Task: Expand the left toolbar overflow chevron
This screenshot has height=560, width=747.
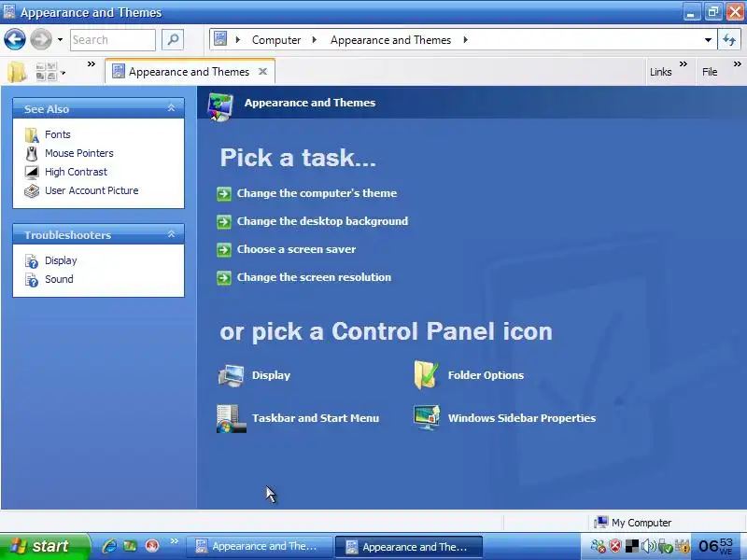Action: point(91,63)
